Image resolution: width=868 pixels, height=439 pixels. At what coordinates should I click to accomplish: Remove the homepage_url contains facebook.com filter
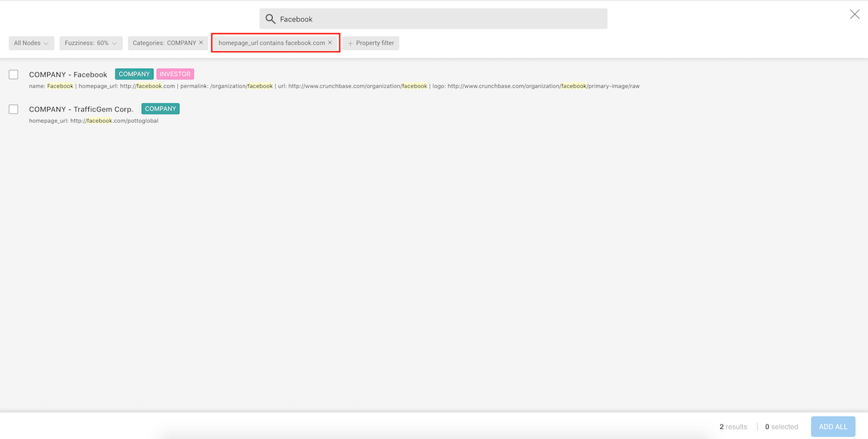click(330, 43)
